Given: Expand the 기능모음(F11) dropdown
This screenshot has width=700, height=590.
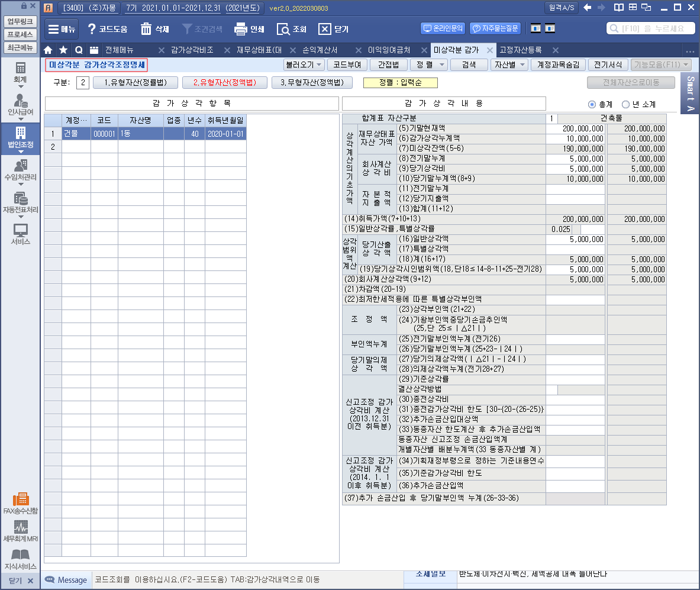Looking at the screenshot, I should point(686,65).
